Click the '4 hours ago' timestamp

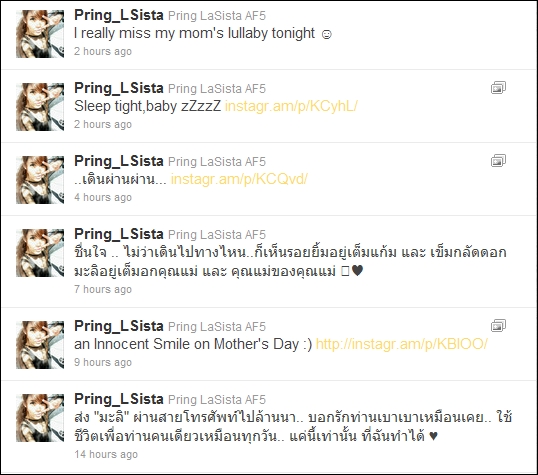(103, 197)
